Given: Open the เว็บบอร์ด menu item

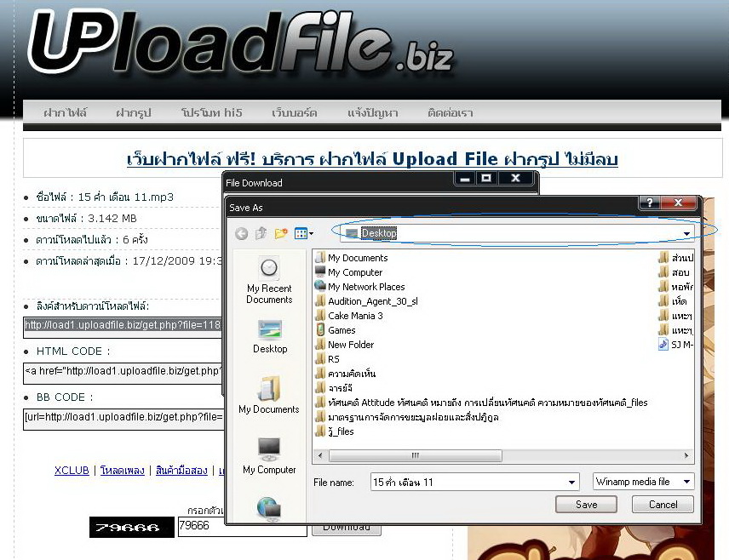Looking at the screenshot, I should coord(295,112).
